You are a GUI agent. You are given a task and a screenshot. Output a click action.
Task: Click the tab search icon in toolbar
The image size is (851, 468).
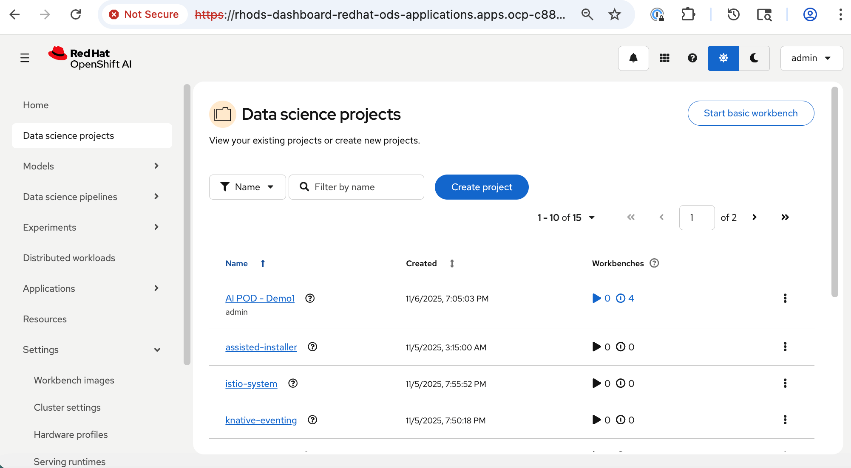pos(764,15)
